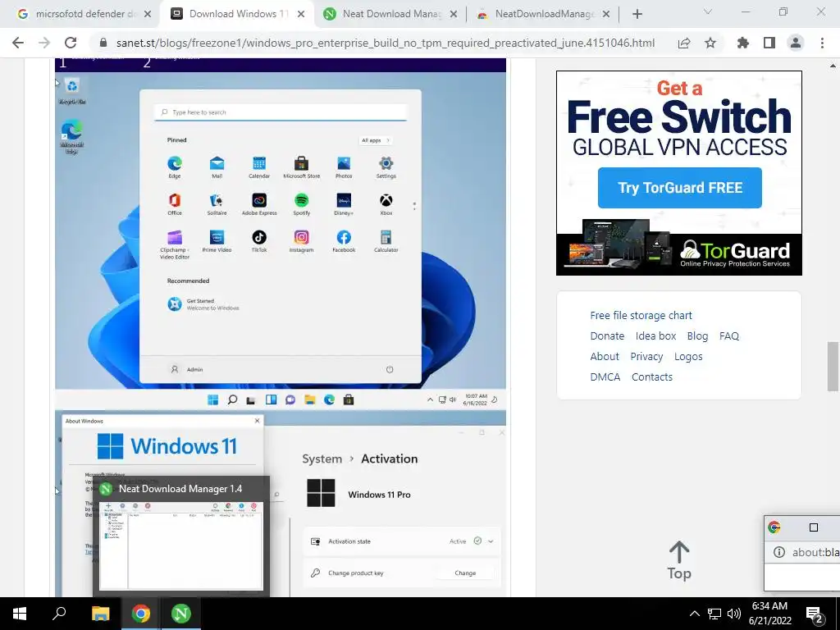Click the page vertical scrollbar thumb

pyautogui.click(x=833, y=367)
